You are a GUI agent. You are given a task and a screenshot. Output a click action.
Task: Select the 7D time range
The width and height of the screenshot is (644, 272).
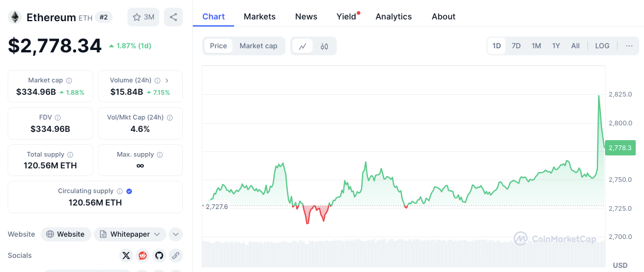pos(516,46)
